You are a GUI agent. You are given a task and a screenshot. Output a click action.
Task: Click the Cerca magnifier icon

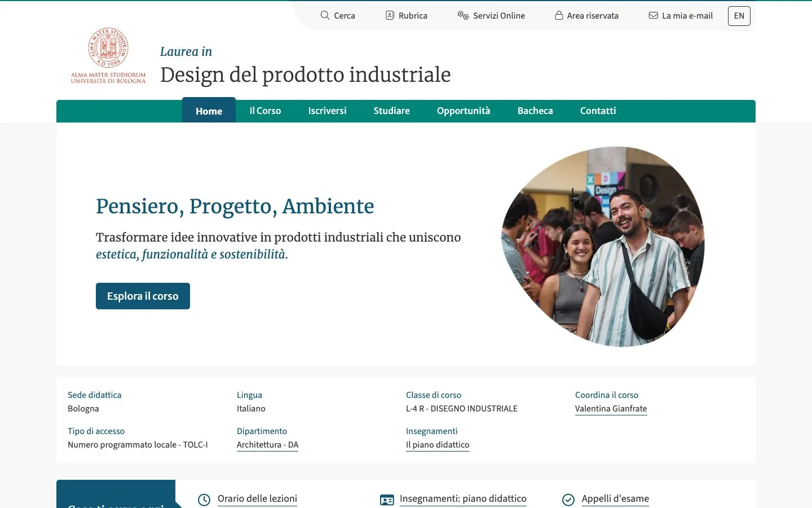[x=325, y=15]
